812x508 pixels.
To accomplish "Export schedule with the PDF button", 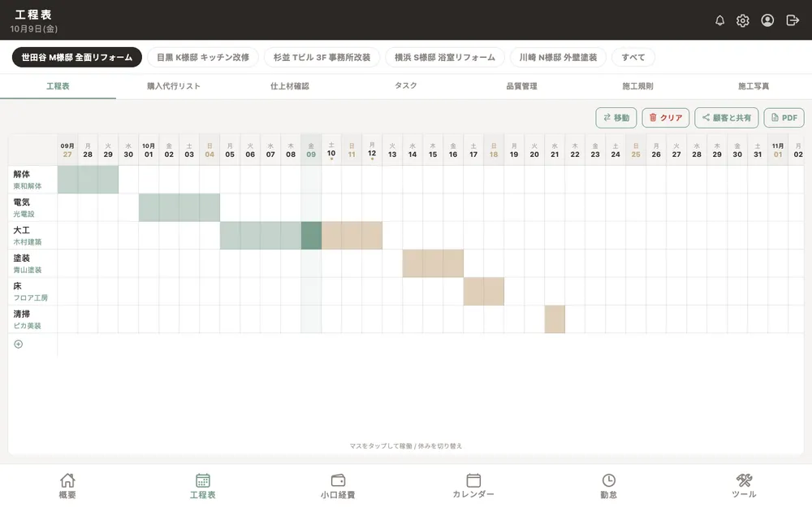I will click(x=784, y=118).
